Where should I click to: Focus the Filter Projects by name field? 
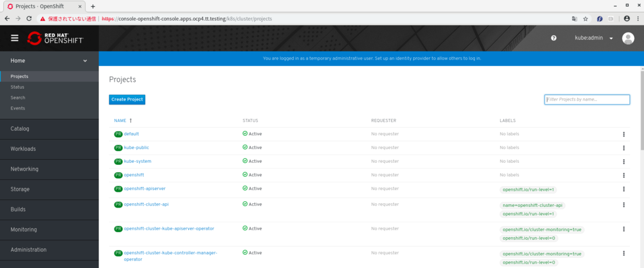(587, 99)
